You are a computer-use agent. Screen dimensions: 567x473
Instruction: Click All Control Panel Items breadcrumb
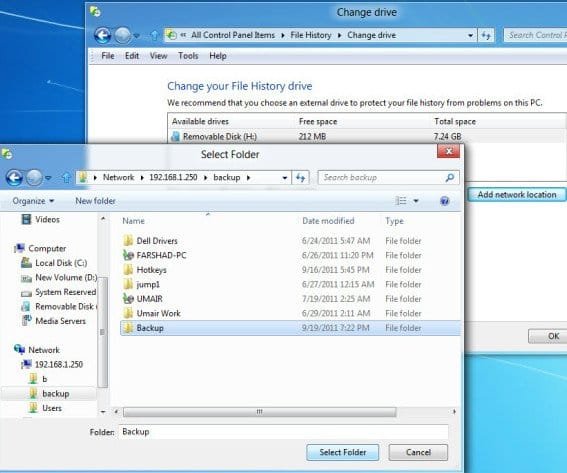233,35
